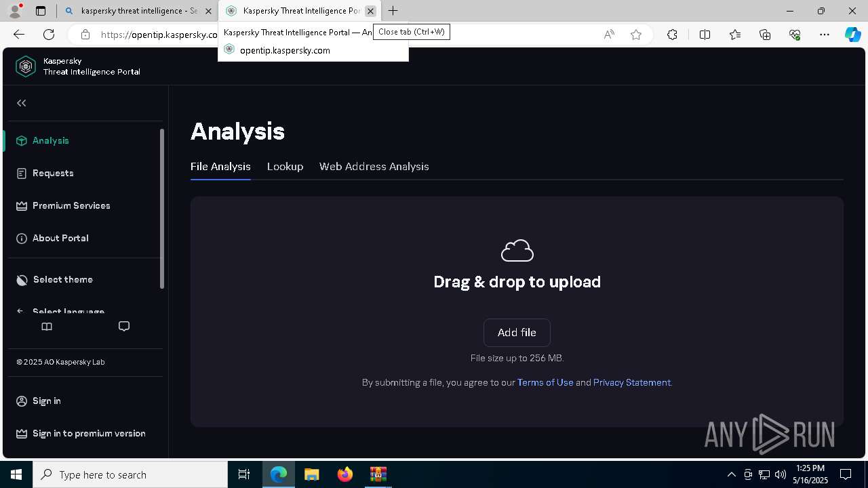Open Premium Services in sidebar

pos(71,205)
